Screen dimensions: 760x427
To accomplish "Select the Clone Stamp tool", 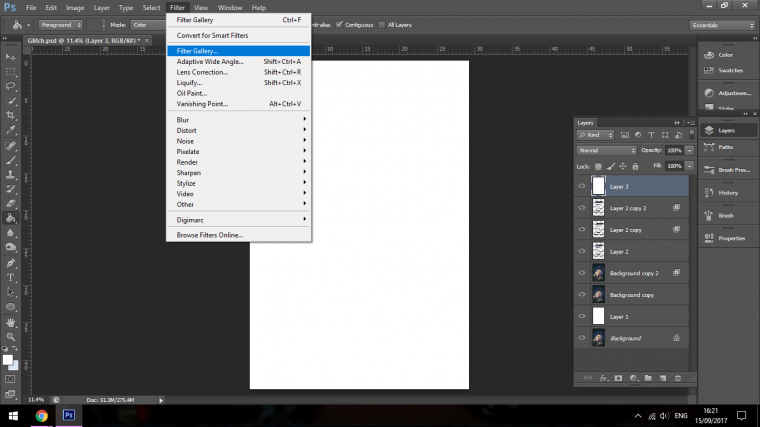I will pyautogui.click(x=10, y=174).
